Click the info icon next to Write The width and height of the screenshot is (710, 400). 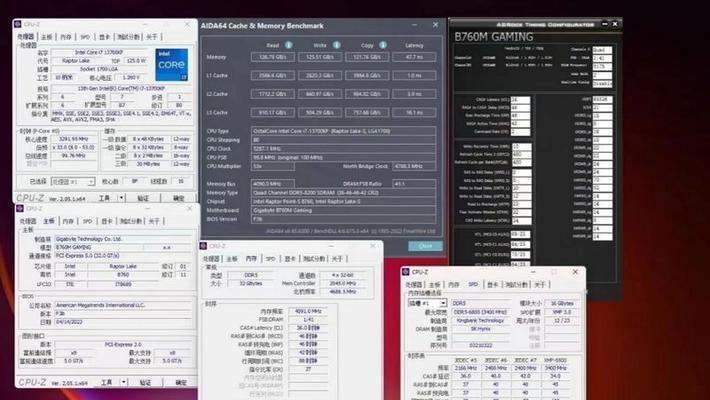pyautogui.click(x=336, y=45)
